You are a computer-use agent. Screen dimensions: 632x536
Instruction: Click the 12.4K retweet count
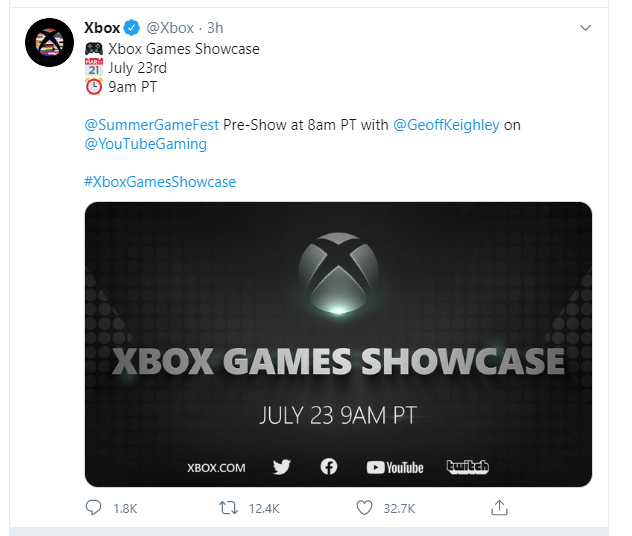pos(264,509)
